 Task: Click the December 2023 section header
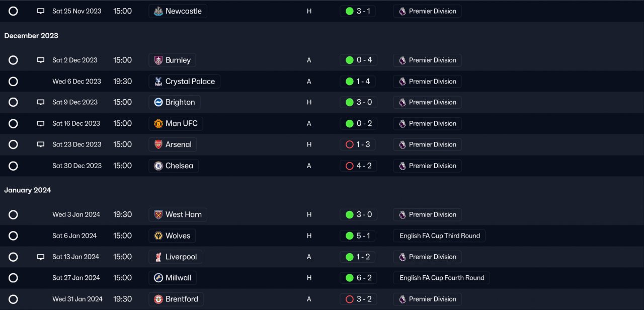click(x=31, y=36)
